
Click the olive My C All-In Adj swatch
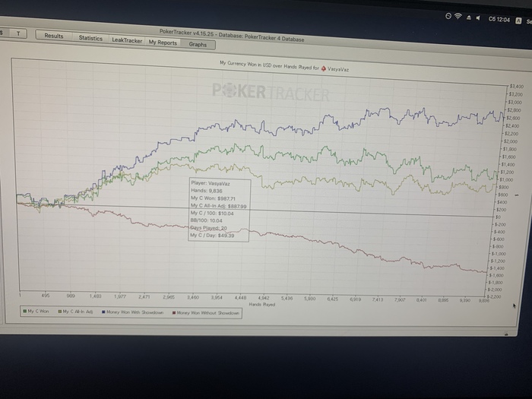pos(60,311)
